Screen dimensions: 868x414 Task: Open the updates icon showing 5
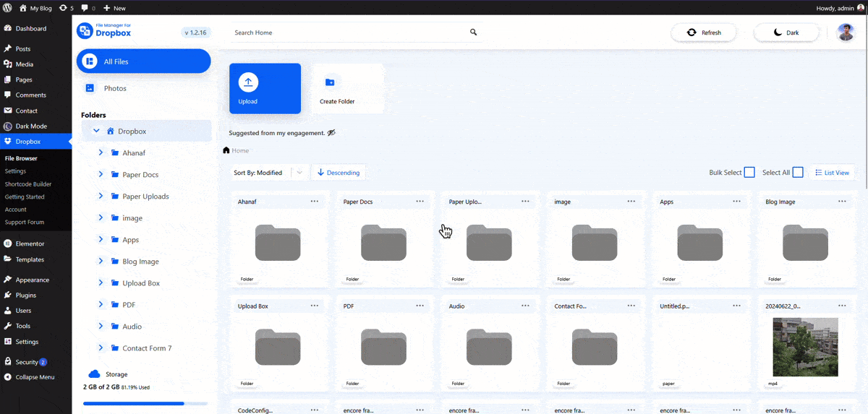coord(67,8)
